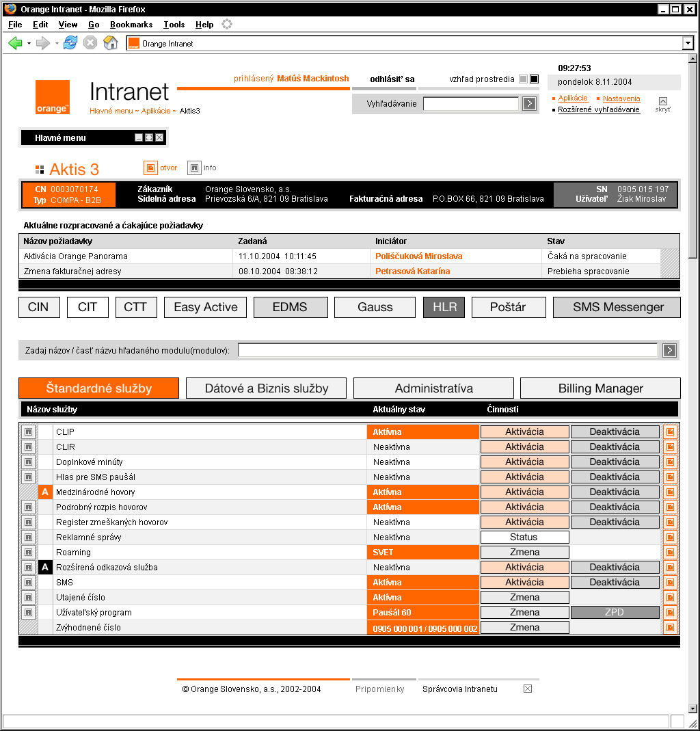This screenshot has height=731, width=700.
Task: Open the EDMS application button
Action: pyautogui.click(x=291, y=307)
